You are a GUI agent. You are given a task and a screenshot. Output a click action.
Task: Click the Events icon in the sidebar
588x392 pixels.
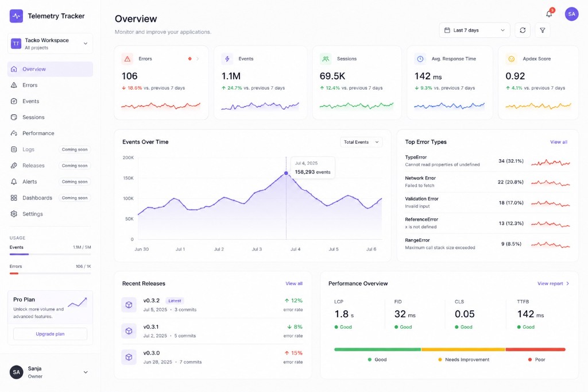pyautogui.click(x=14, y=101)
